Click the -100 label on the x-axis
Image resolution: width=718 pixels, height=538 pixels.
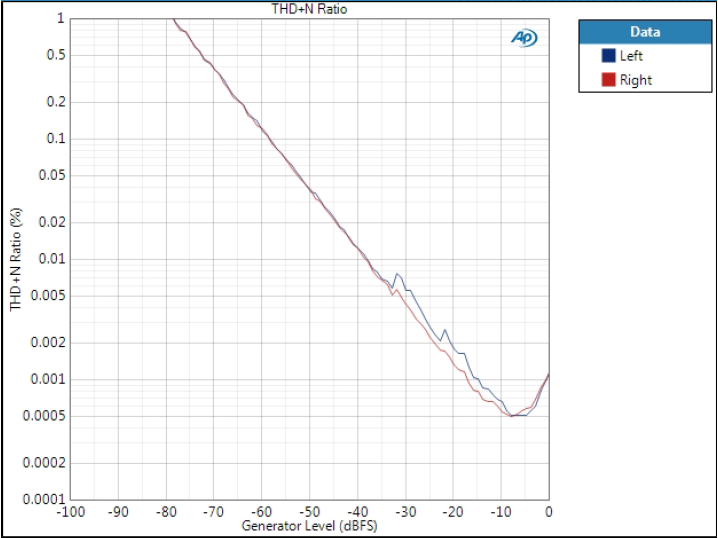[71, 511]
